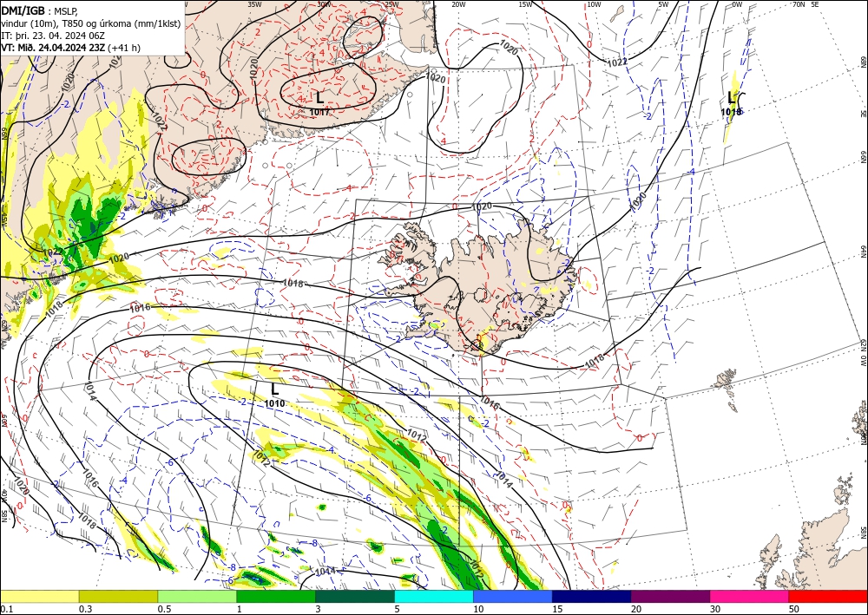Click the pink 30–50 mm legend swatch
This screenshot has width=868, height=615.
[750, 596]
